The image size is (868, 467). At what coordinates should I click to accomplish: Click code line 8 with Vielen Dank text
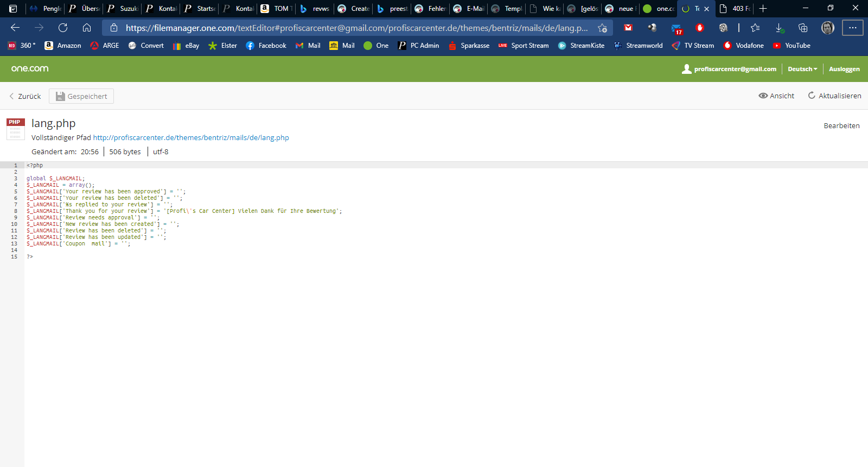(184, 211)
